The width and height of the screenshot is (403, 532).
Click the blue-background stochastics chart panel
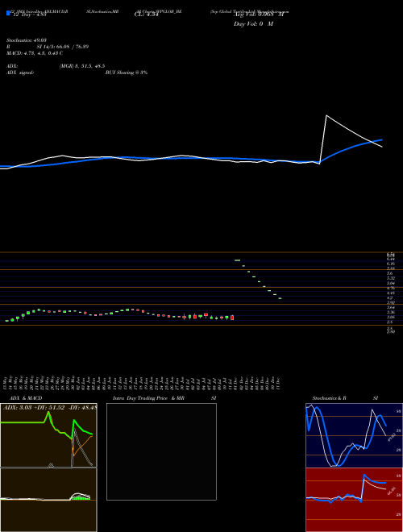click(x=354, y=435)
